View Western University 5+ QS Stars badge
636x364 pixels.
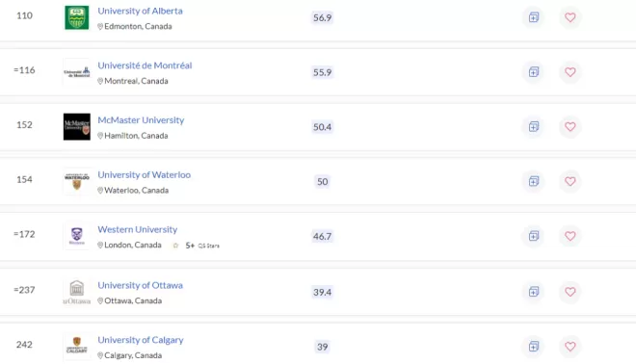pos(197,246)
